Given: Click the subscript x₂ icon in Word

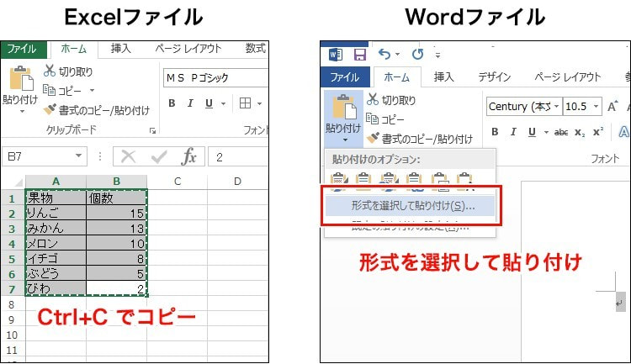Looking at the screenshot, I should click(x=580, y=131).
